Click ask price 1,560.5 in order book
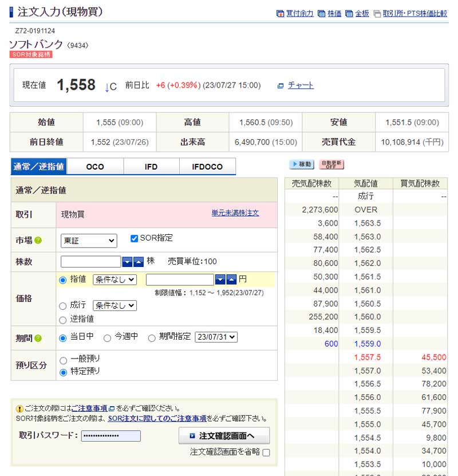This screenshot has width=458, height=476. click(x=368, y=304)
